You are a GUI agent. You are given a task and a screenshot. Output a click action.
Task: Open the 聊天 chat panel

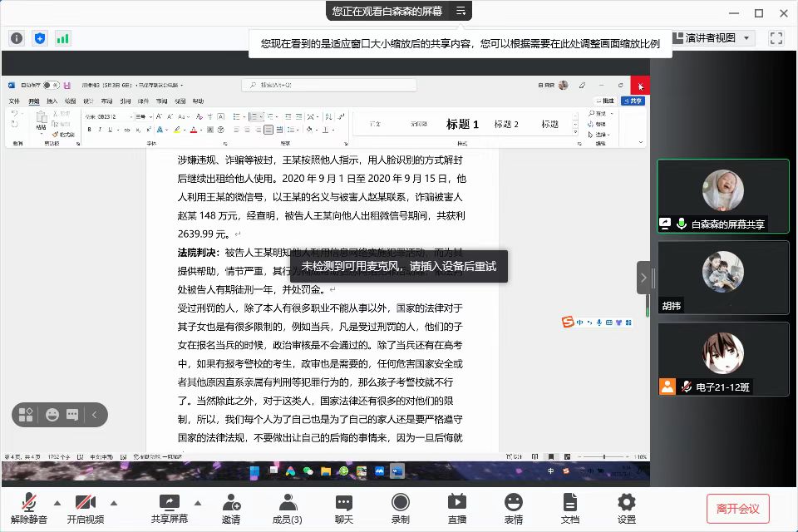tap(344, 508)
